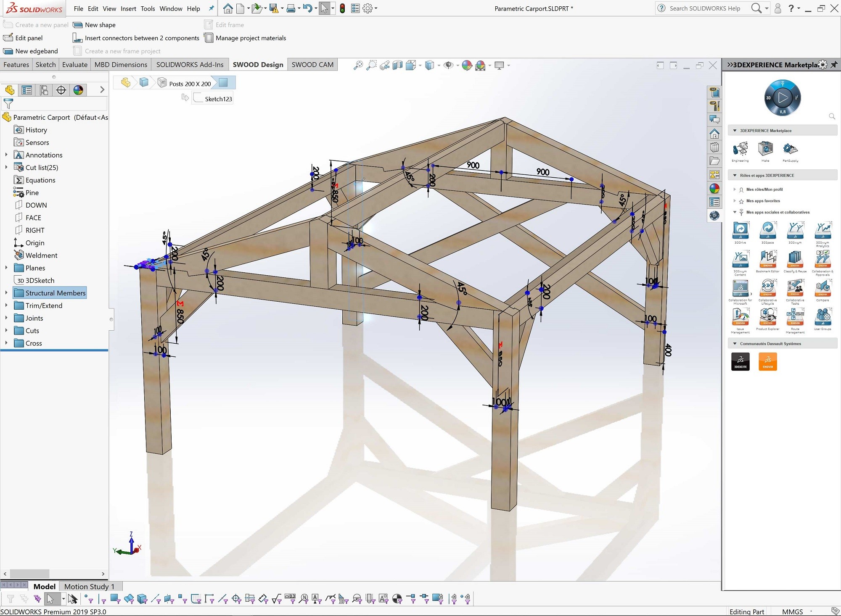Open the DisplayManager color sphere tab
This screenshot has height=616, width=841.
click(x=78, y=90)
